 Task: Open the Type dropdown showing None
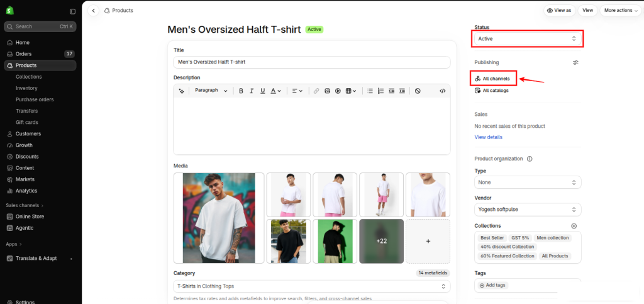tap(528, 182)
